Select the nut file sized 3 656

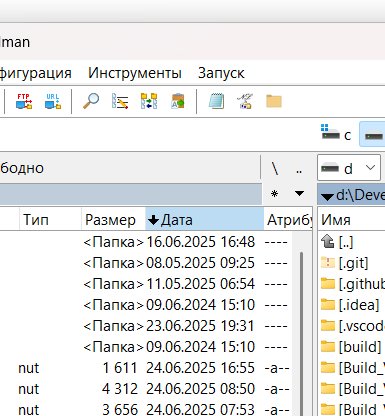[147, 409]
